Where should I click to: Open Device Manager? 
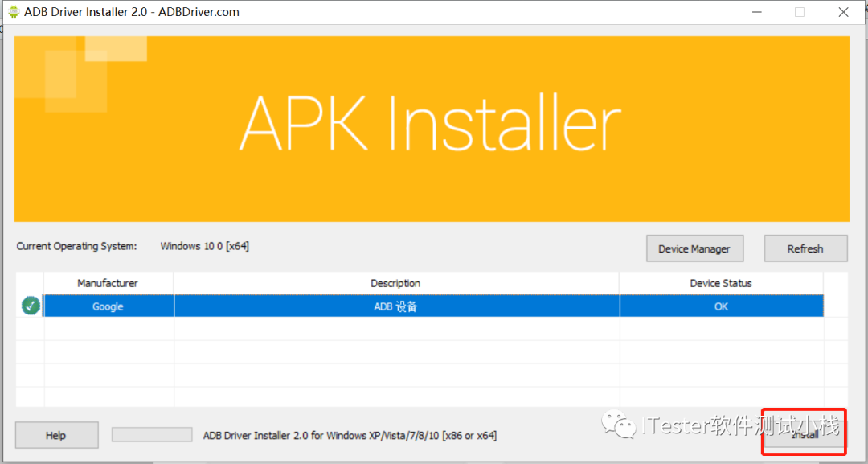click(694, 248)
